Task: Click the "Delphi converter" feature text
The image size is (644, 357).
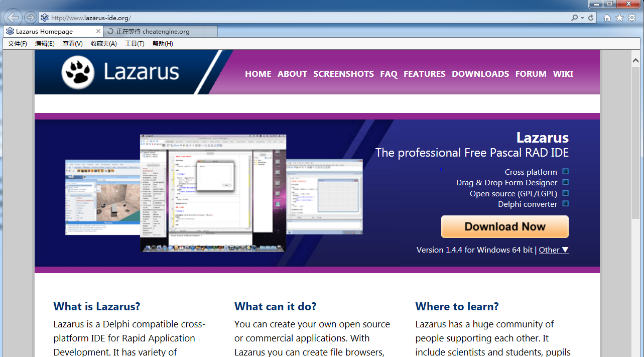Action: click(528, 204)
